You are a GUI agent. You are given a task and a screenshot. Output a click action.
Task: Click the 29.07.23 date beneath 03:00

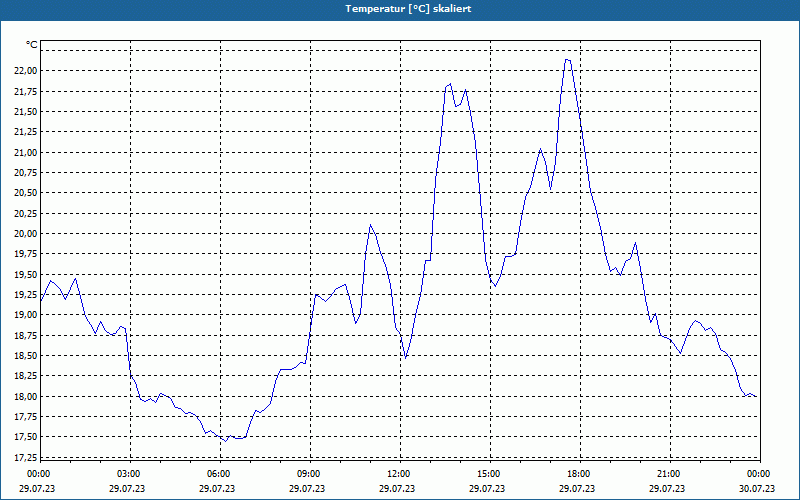[x=127, y=488]
